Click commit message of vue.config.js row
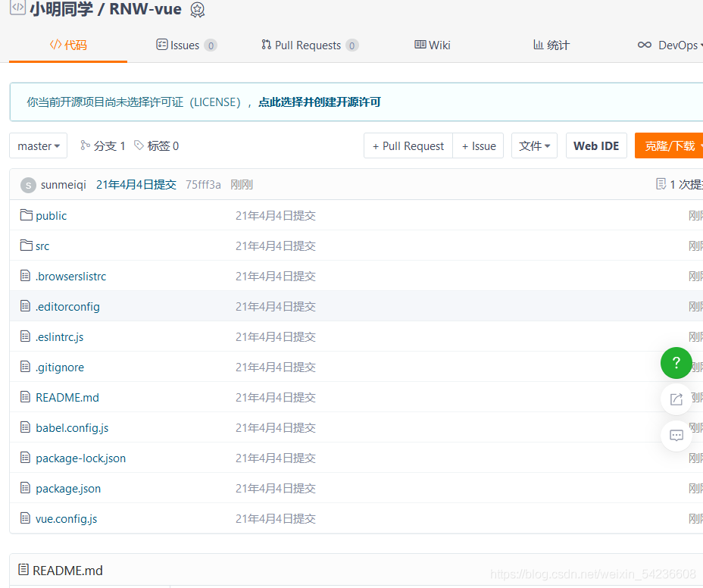703x588 pixels. click(x=276, y=519)
